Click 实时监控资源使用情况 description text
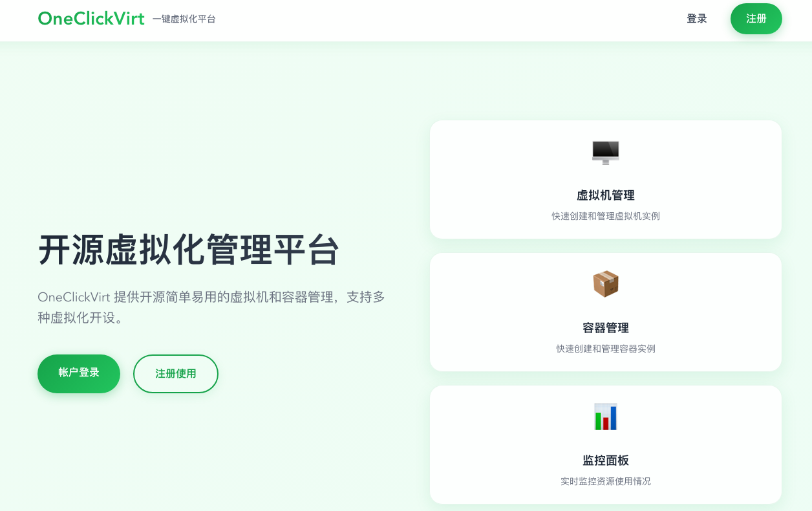Viewport: 812px width, 511px height. click(x=606, y=481)
